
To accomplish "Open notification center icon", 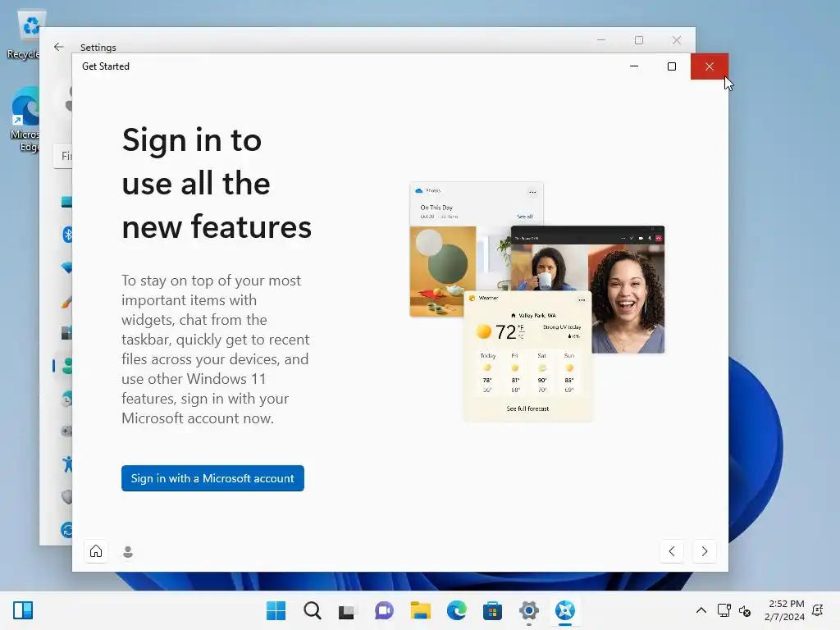I will coord(818,610).
